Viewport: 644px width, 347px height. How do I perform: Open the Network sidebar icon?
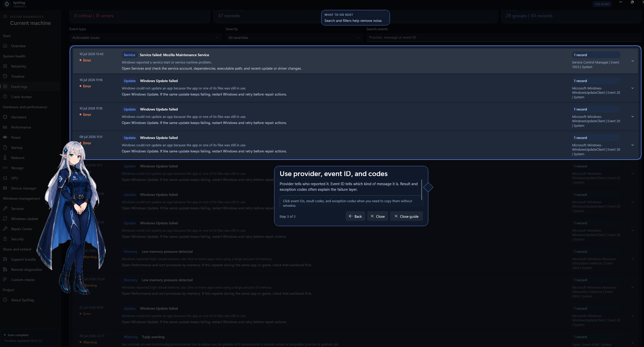5,157
